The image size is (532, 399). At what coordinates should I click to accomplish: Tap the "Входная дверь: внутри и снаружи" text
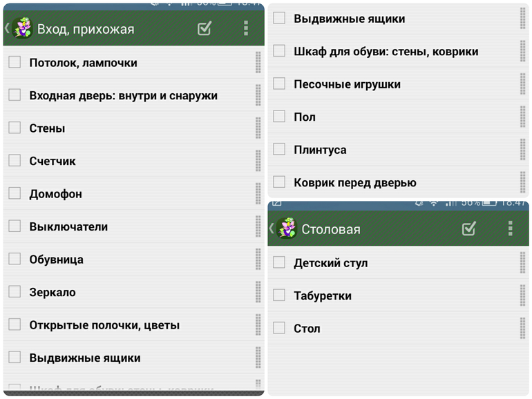123,95
